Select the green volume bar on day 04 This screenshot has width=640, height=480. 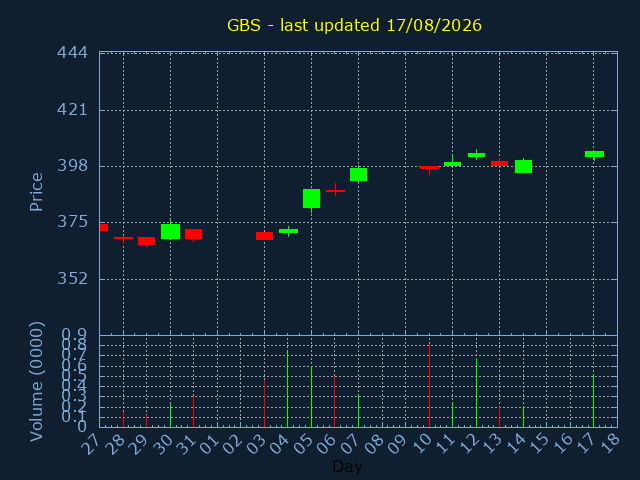pos(288,389)
